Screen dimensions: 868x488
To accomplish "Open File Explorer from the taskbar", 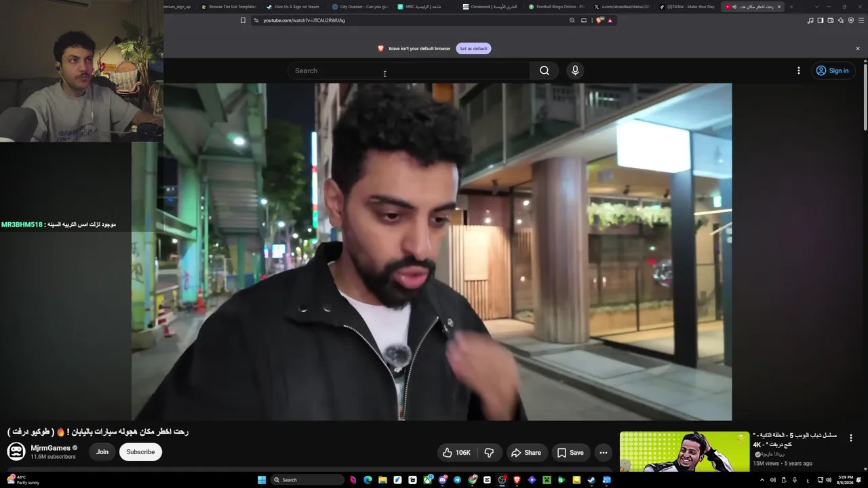I will pyautogui.click(x=382, y=480).
